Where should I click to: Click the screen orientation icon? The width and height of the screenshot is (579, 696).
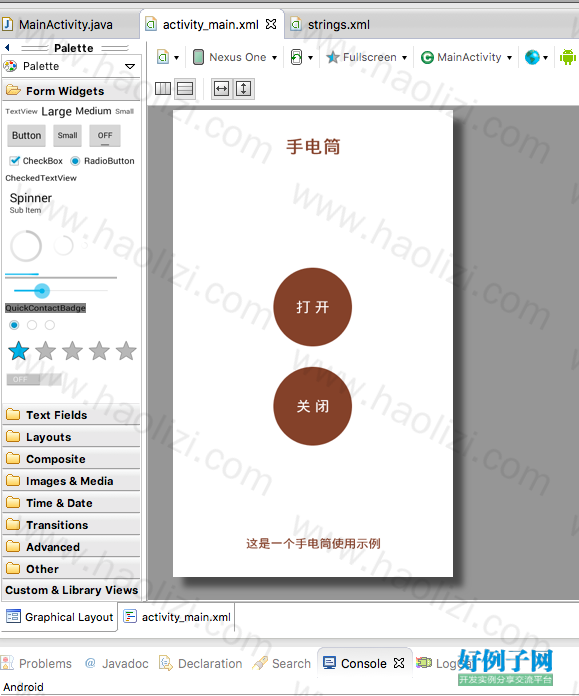296,57
